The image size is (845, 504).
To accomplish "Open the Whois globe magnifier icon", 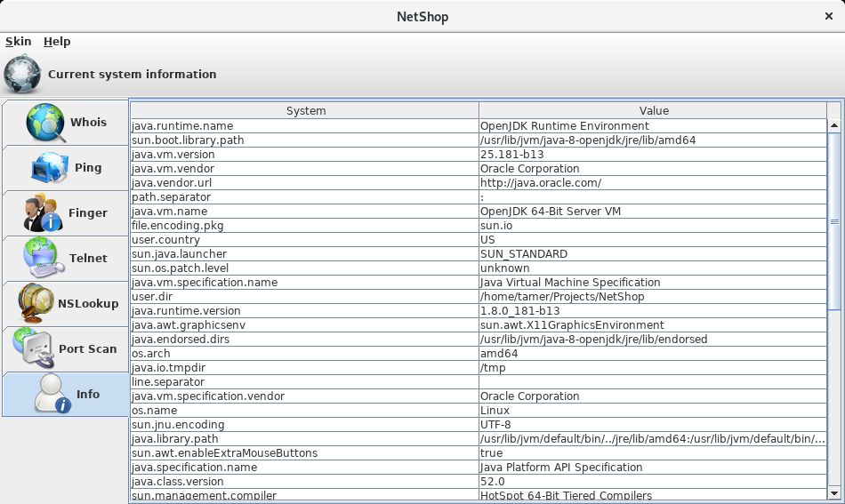I will point(45,123).
